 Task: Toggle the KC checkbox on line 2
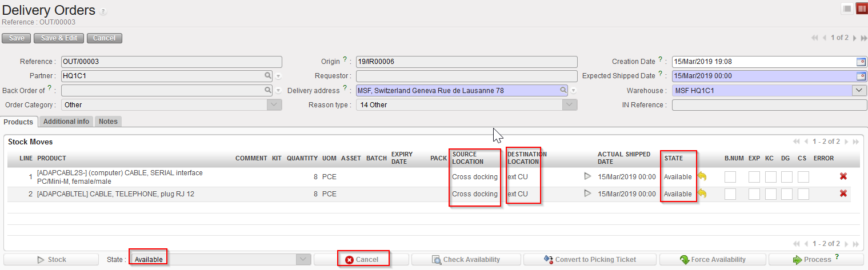(770, 194)
